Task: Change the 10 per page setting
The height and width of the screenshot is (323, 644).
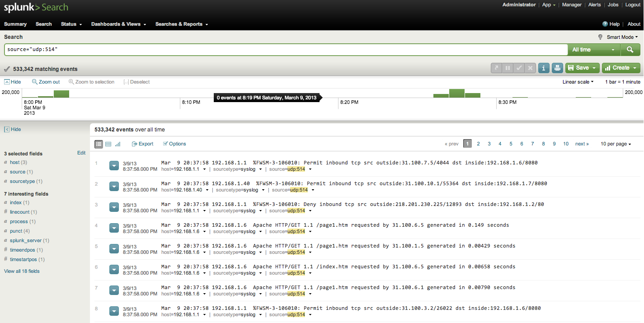Action: click(x=616, y=144)
